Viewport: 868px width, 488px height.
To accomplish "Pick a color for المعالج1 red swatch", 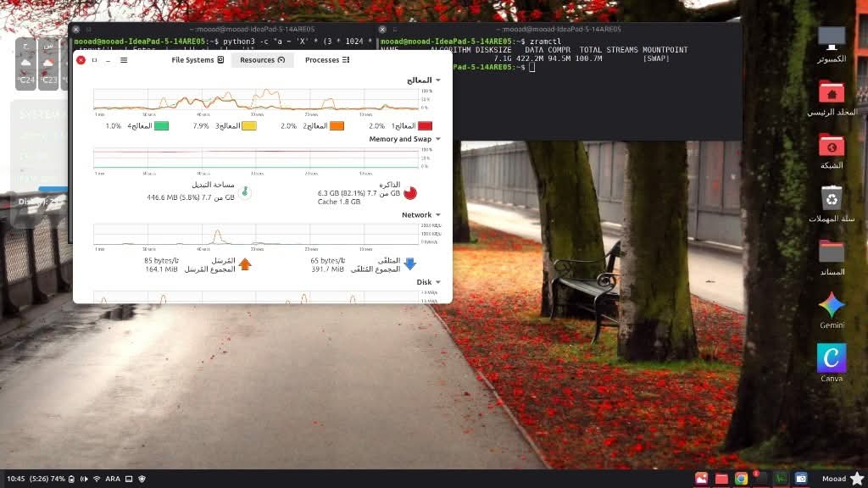I will click(426, 126).
